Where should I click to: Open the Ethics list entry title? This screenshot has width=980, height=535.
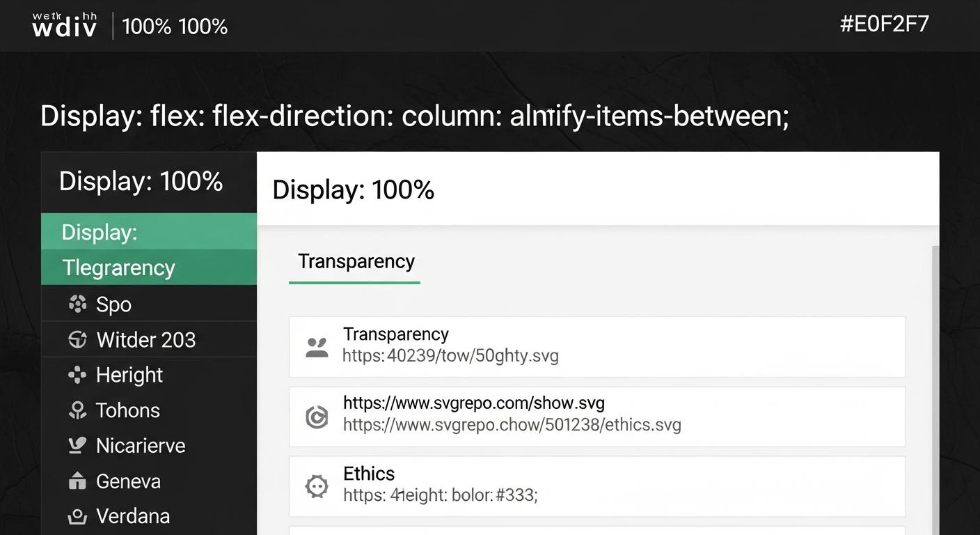tap(369, 474)
